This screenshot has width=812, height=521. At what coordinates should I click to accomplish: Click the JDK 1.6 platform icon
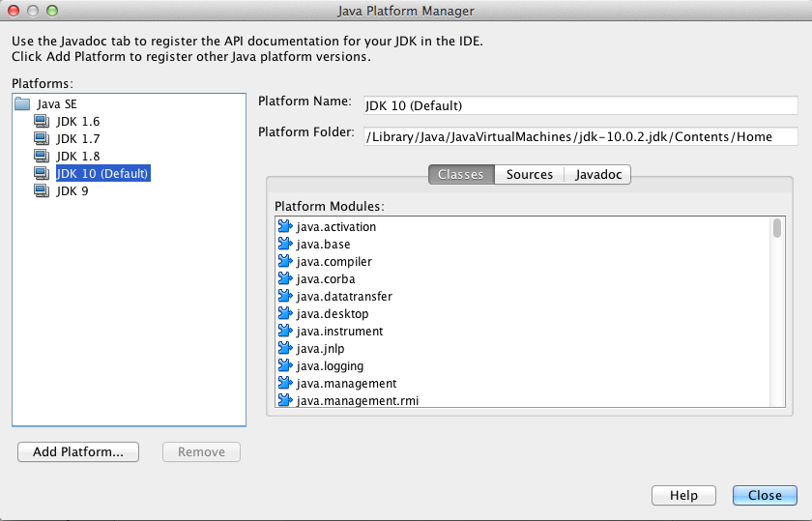42,122
